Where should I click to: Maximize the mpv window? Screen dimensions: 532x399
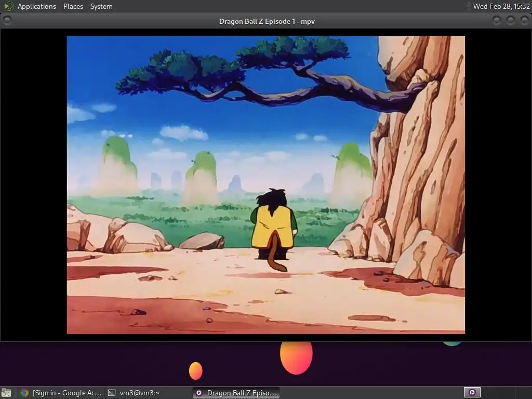(510, 20)
